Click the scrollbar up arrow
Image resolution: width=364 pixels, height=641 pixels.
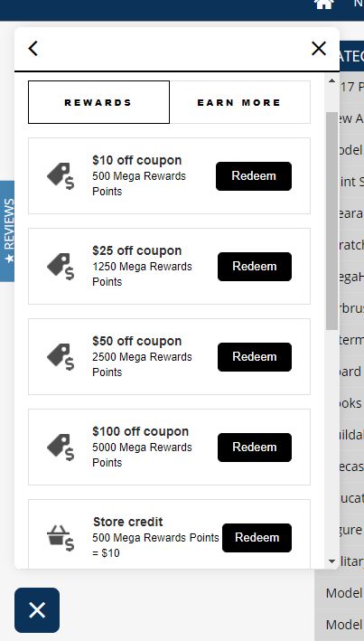point(331,81)
